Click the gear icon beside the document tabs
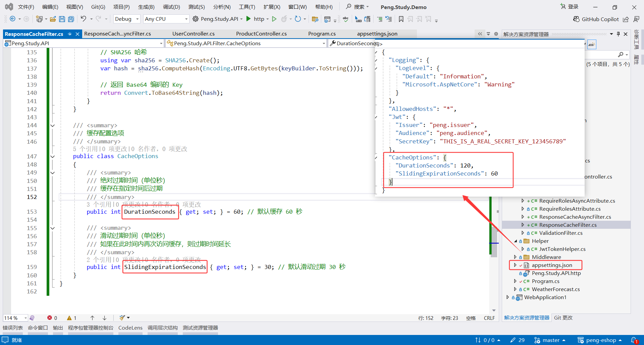 [496, 34]
